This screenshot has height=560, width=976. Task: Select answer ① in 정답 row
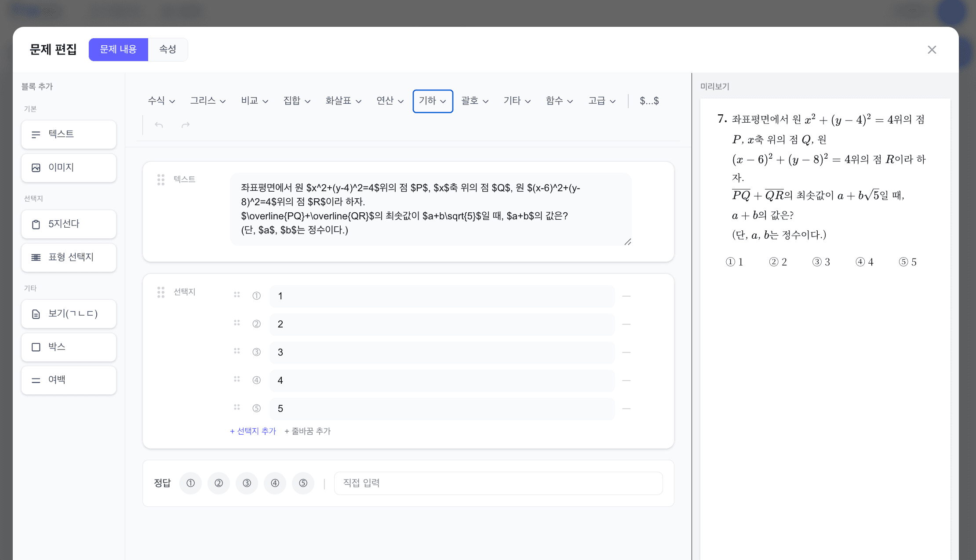click(x=190, y=483)
